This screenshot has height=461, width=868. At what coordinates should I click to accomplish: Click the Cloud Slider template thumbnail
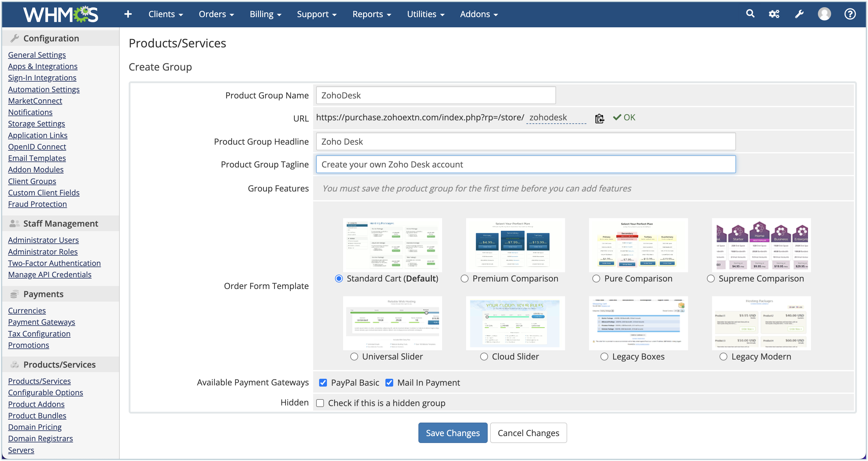coord(515,323)
